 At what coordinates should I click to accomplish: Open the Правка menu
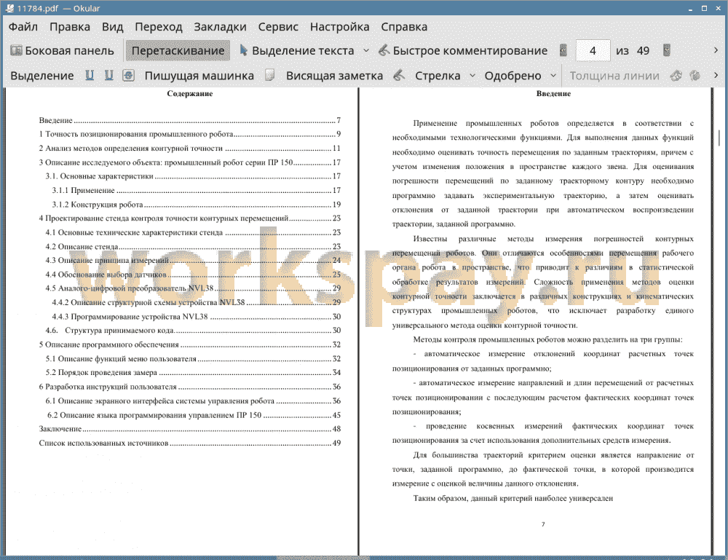point(70,27)
